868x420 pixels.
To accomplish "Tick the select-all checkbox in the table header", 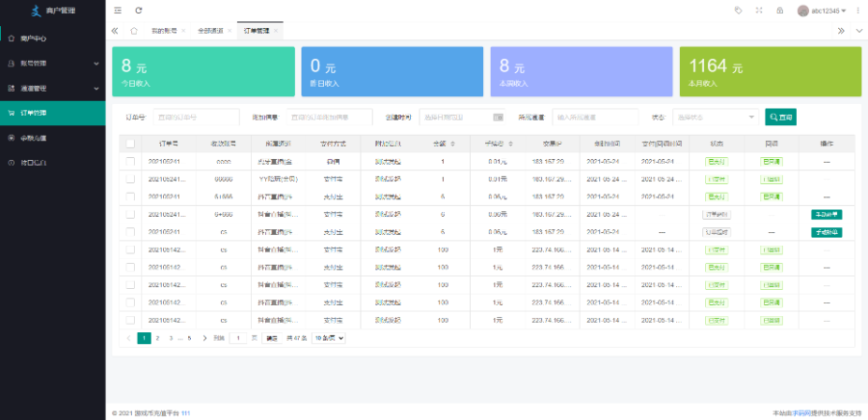I will (x=130, y=143).
